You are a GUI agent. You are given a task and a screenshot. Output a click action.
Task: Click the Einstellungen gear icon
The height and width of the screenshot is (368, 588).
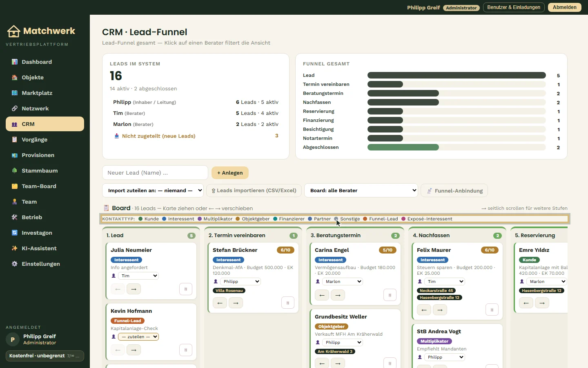pyautogui.click(x=15, y=264)
